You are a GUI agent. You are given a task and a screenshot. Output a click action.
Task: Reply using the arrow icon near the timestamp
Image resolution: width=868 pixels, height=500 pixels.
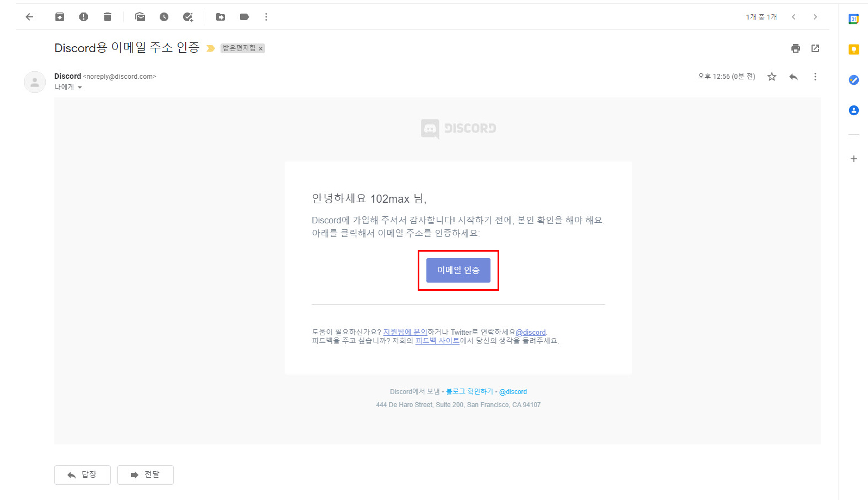(x=794, y=77)
